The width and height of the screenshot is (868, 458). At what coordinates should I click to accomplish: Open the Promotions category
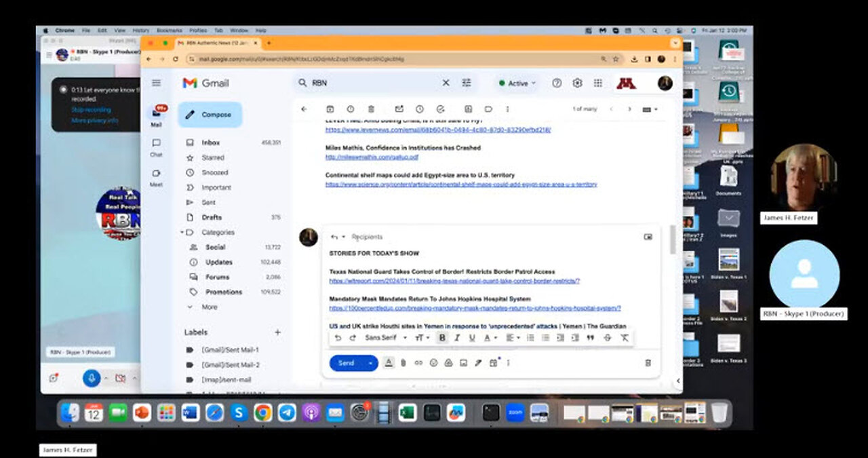pyautogui.click(x=235, y=292)
